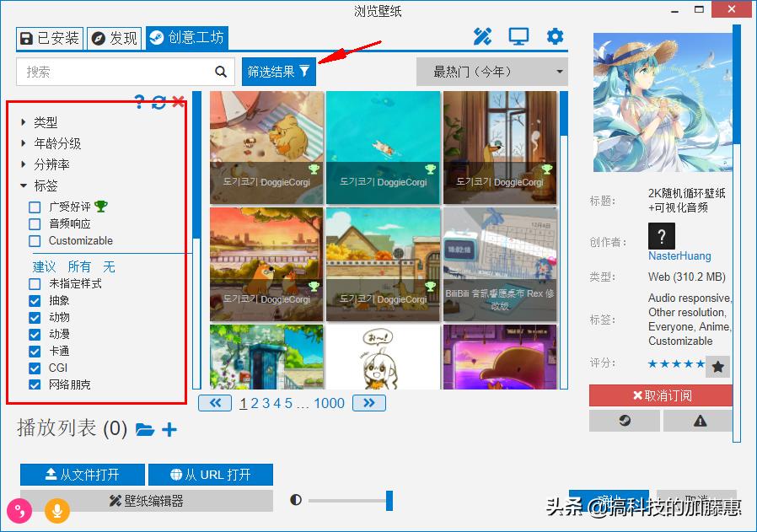This screenshot has height=532, width=757.
Task: Enable the Customizable filter checkbox
Action: pyautogui.click(x=35, y=241)
